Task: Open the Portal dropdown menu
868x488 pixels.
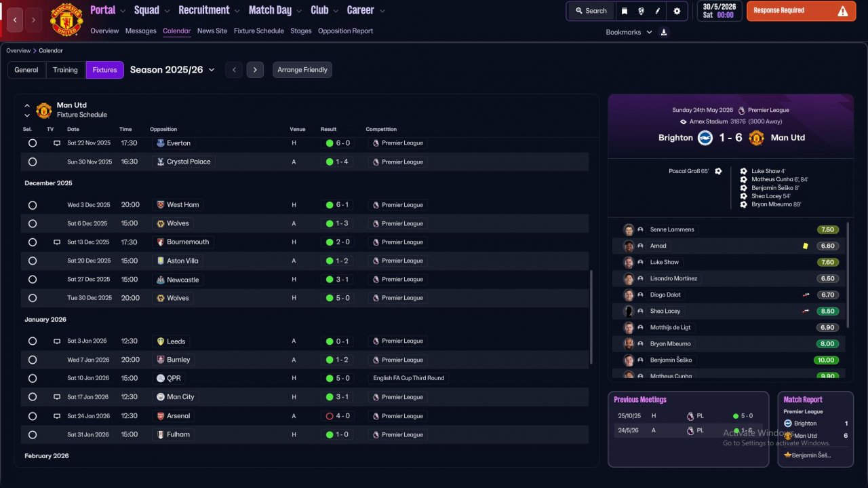Action: tap(108, 10)
